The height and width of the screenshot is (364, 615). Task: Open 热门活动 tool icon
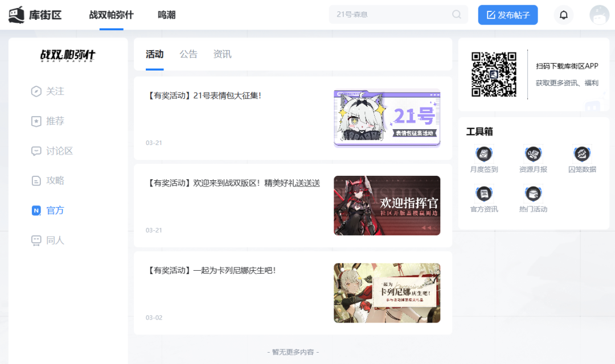pyautogui.click(x=533, y=193)
